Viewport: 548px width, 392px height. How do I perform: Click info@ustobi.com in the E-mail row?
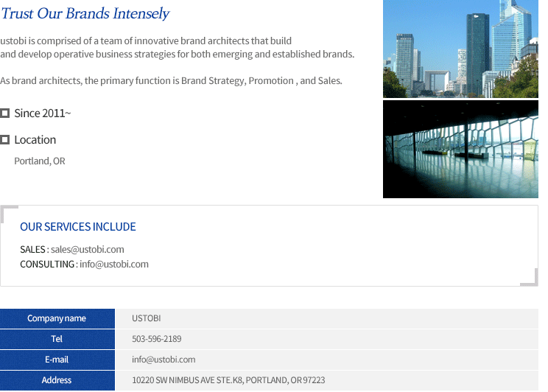point(164,360)
